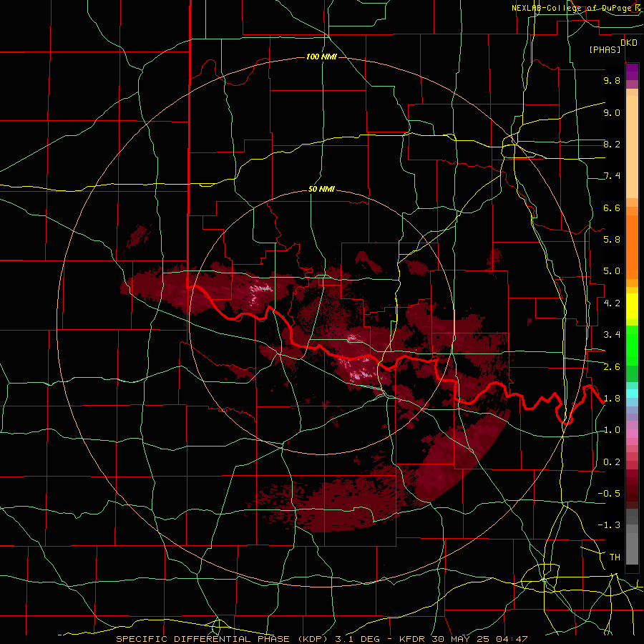Click the 6.6 legend value
Image resolution: width=644 pixels, height=644 pixels.
click(612, 208)
